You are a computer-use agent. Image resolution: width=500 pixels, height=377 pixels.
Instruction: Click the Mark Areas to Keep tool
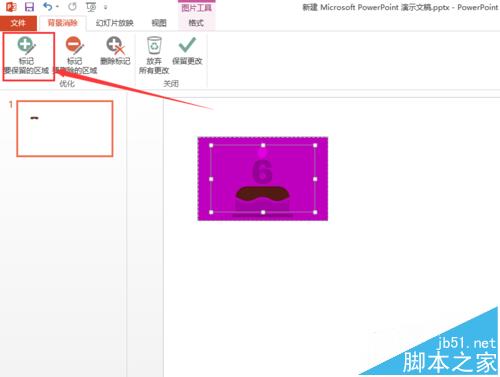click(27, 56)
